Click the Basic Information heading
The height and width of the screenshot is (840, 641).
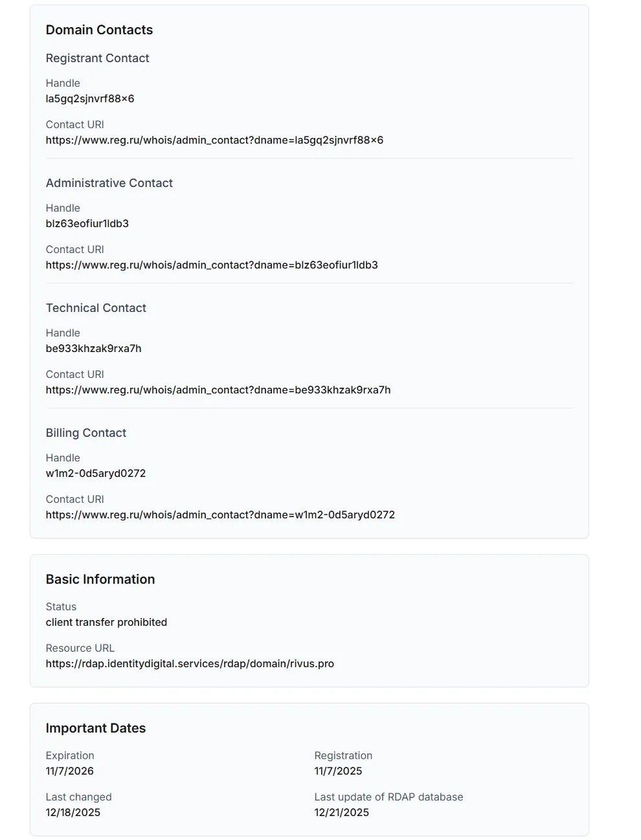pos(100,579)
